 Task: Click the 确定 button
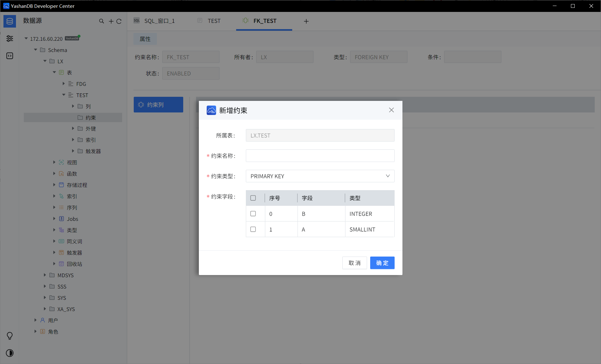click(382, 263)
